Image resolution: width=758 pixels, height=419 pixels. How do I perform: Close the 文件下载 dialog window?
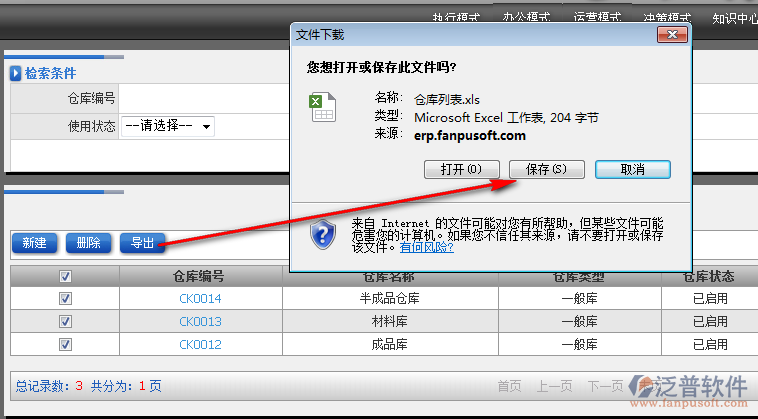[672, 34]
